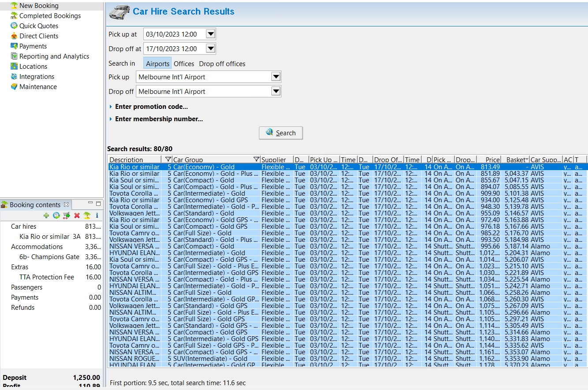Sort results by the Price column header

coord(490,160)
